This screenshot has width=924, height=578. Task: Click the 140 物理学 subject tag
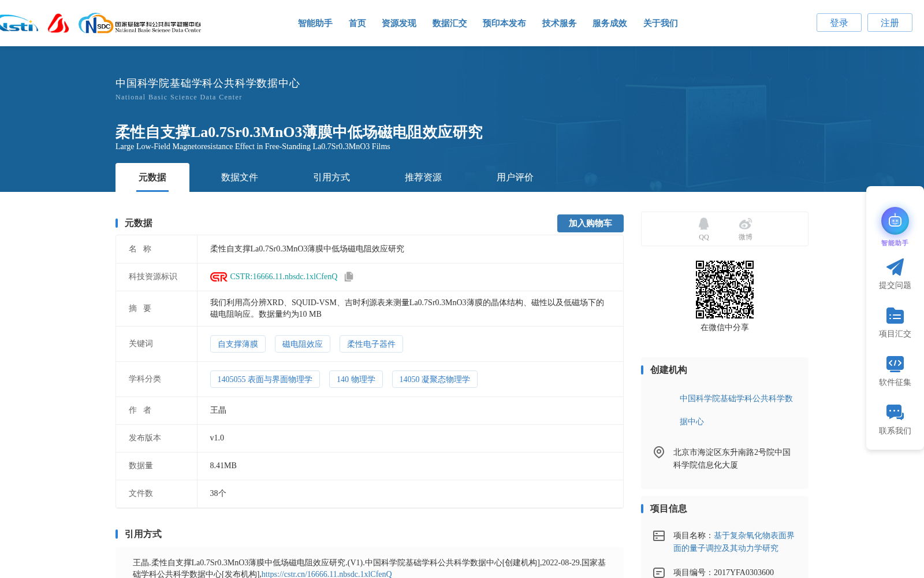click(356, 379)
